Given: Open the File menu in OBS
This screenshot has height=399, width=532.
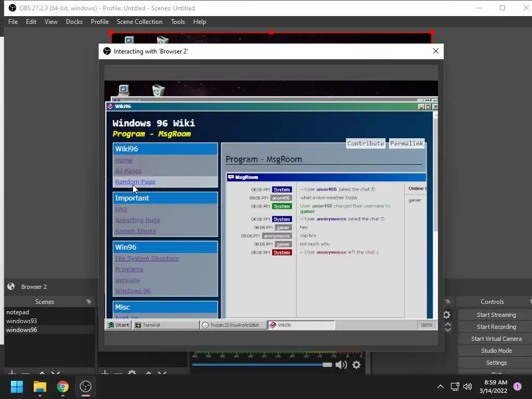Looking at the screenshot, I should [x=13, y=22].
